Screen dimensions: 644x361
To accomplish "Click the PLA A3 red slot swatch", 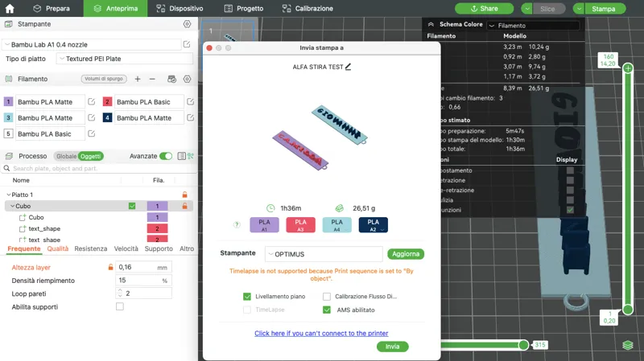I will point(300,225).
